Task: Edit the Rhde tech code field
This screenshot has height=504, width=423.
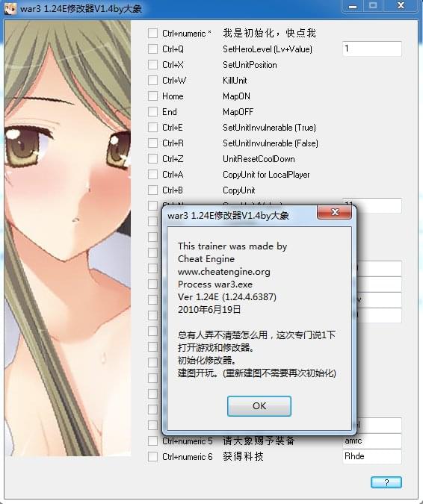Action: click(x=372, y=456)
